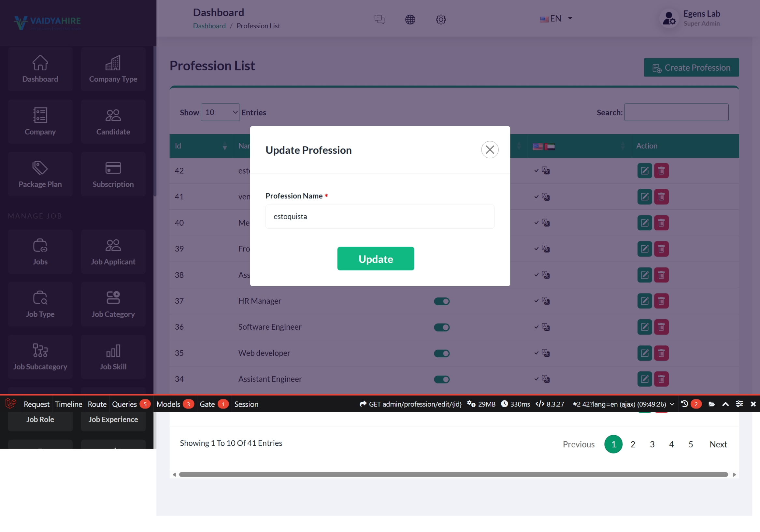
Task: Open the Show entries count dropdown
Action: click(x=220, y=112)
